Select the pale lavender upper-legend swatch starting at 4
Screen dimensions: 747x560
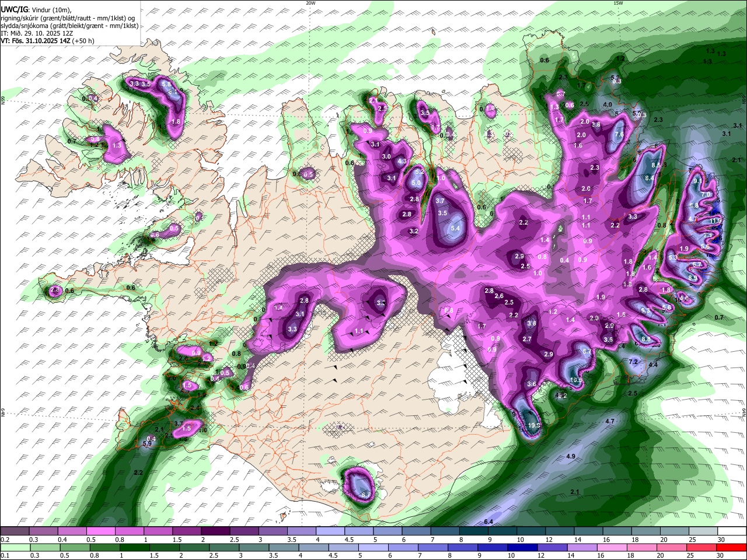click(330, 531)
